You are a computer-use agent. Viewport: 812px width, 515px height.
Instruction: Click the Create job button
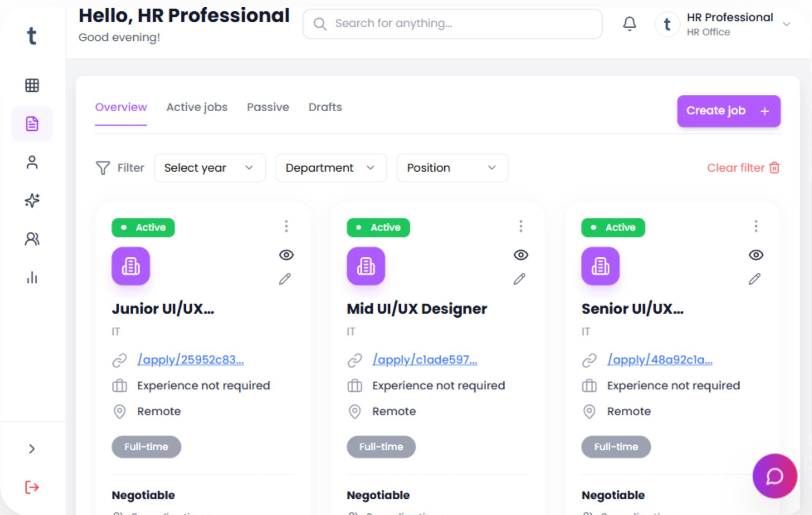728,111
